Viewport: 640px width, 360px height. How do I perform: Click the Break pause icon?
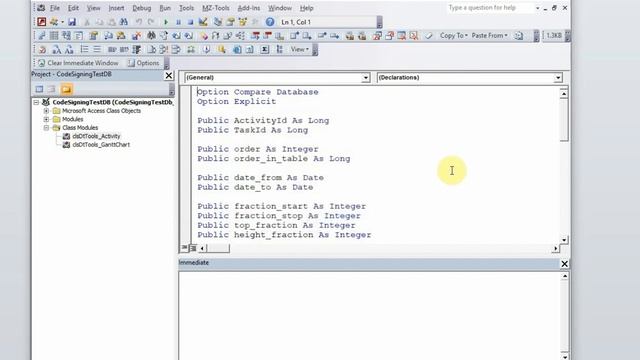pos(178,22)
